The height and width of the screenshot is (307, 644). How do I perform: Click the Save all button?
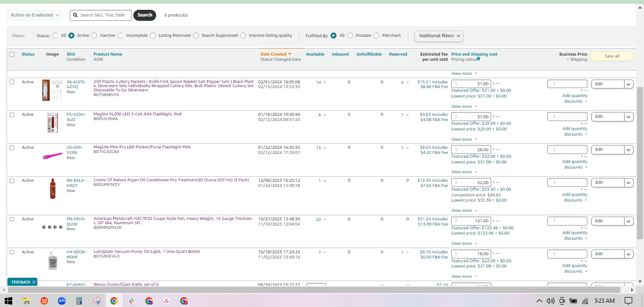tap(612, 56)
